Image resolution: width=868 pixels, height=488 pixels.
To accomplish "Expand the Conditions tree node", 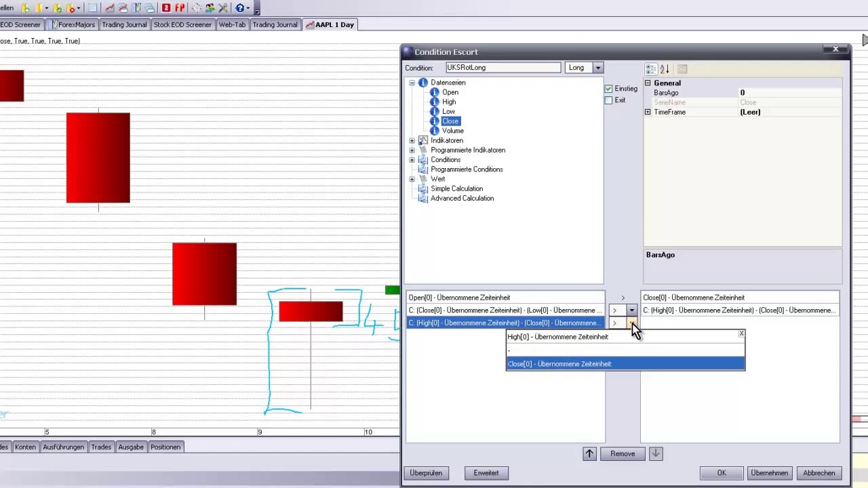I will pos(412,160).
